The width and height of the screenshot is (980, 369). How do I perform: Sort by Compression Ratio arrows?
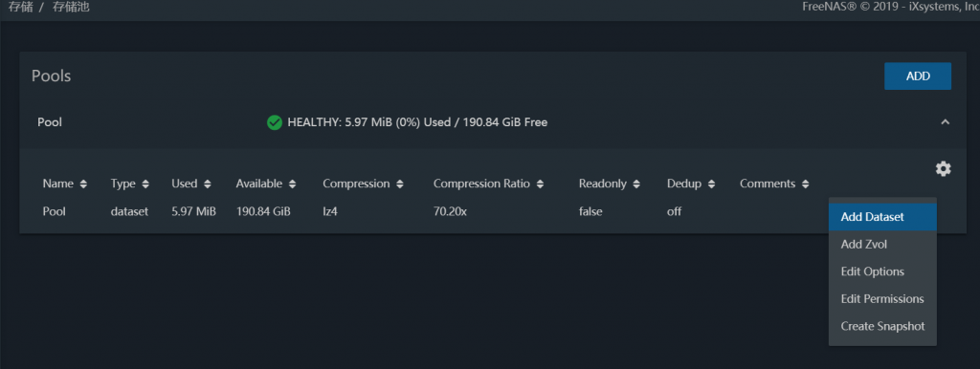[540, 184]
